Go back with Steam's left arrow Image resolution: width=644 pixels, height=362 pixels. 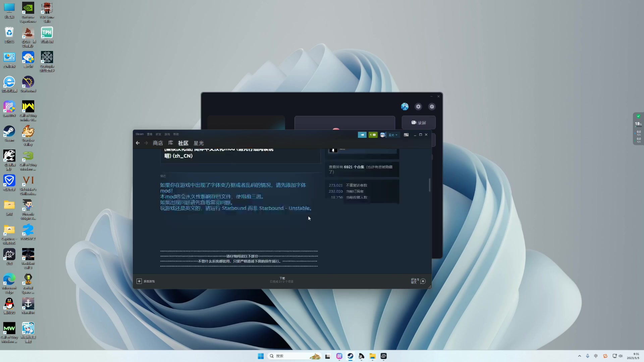coord(138,143)
